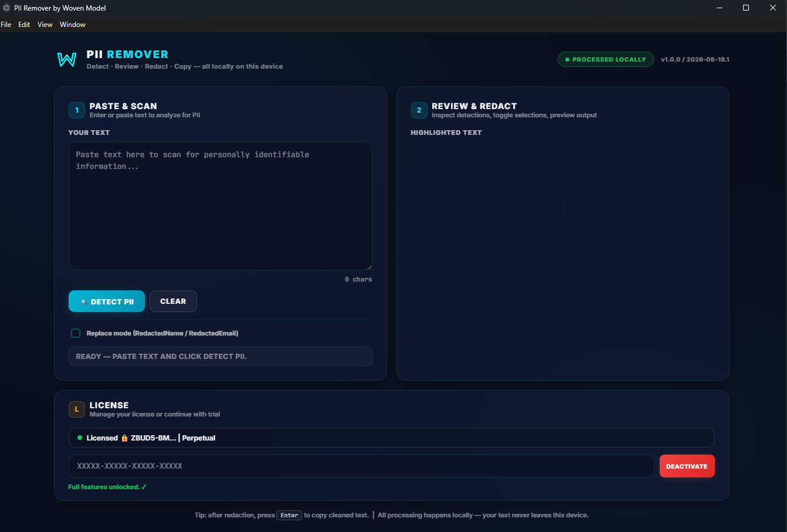Open the Window menu

pyautogui.click(x=73, y=25)
